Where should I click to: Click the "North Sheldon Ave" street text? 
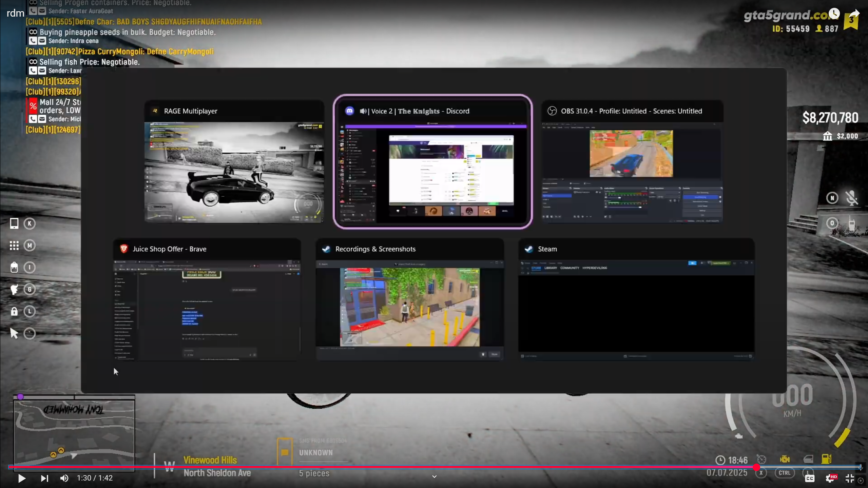click(x=217, y=473)
